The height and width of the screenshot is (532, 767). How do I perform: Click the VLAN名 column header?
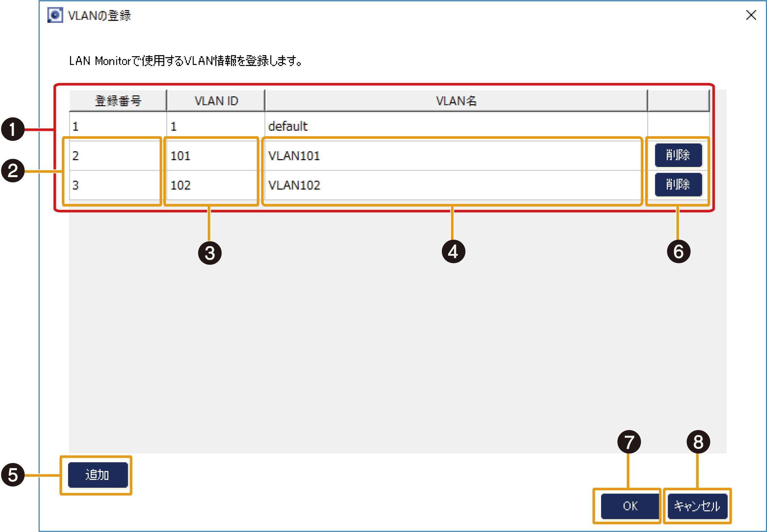[x=455, y=100]
